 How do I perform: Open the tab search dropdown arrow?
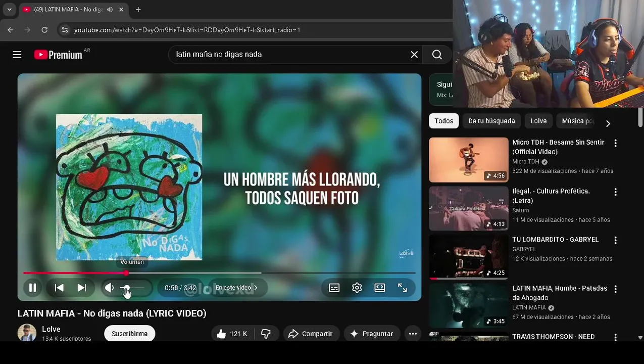pyautogui.click(x=9, y=9)
